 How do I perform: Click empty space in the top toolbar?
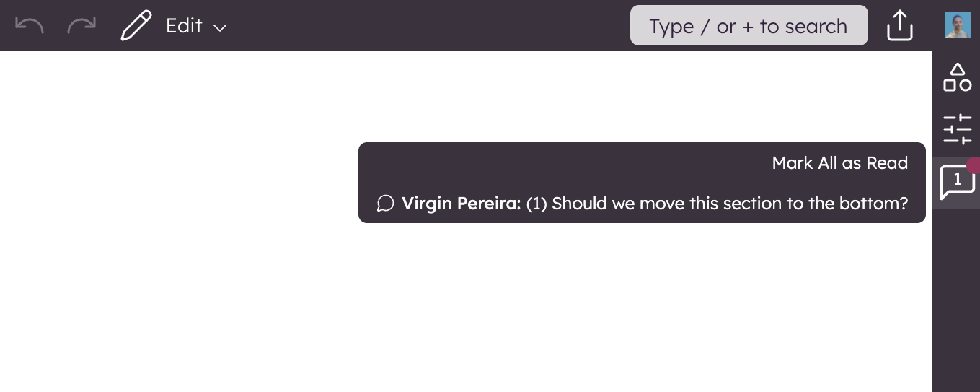coord(433,26)
